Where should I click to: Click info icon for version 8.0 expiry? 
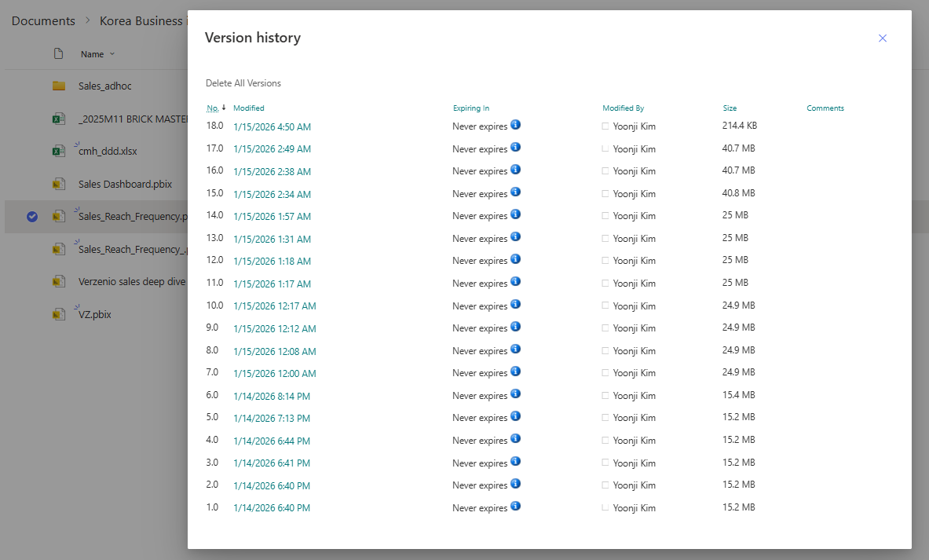pyautogui.click(x=515, y=349)
